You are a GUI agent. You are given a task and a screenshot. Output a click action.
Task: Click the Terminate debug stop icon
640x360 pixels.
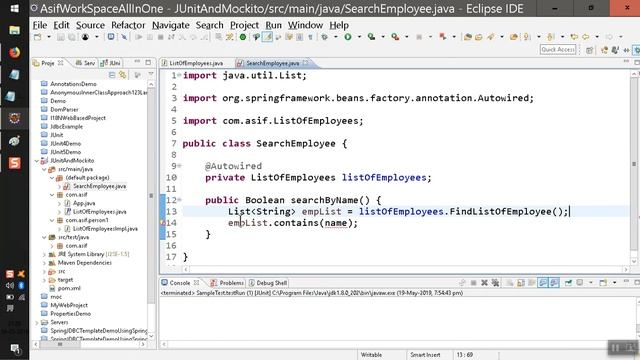tap(160, 37)
